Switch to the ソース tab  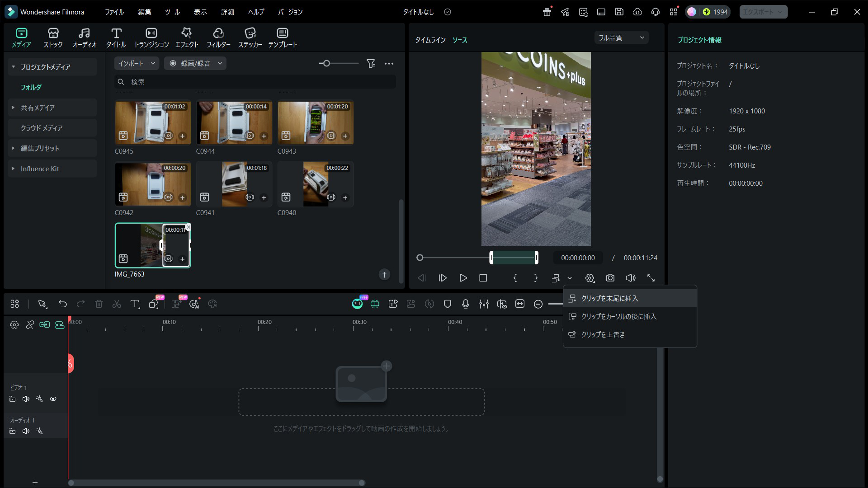coord(460,40)
